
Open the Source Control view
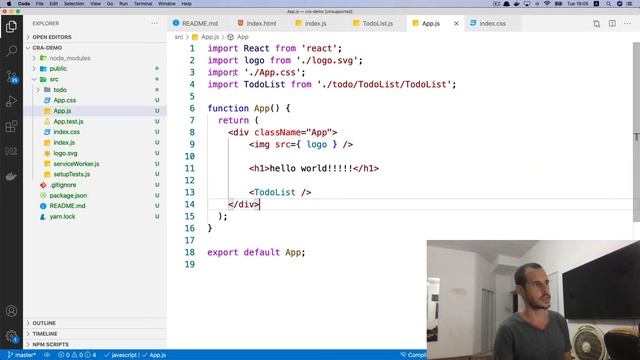click(x=11, y=76)
